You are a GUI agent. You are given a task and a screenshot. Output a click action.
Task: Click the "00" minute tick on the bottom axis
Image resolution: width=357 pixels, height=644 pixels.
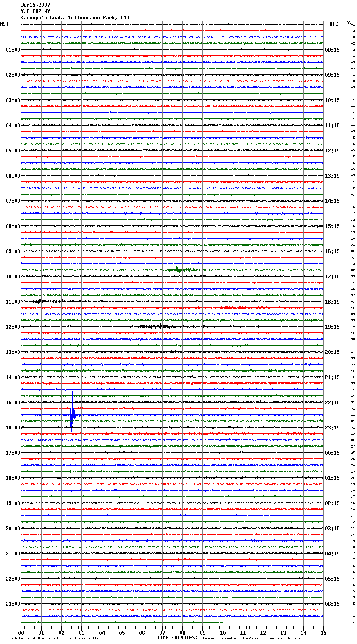click(21, 633)
